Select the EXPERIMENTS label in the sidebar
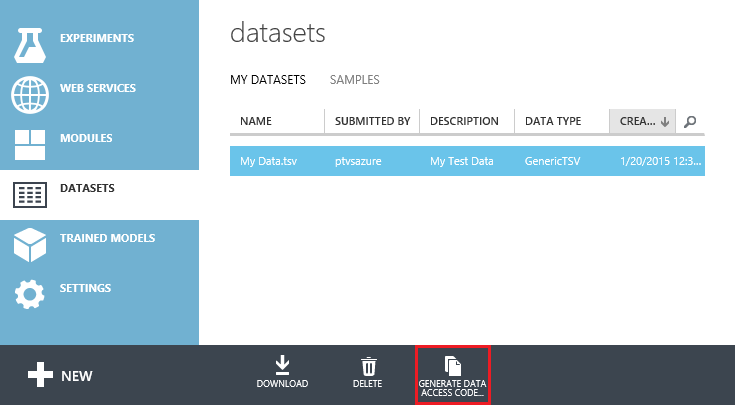The image size is (735, 405). coord(97,38)
